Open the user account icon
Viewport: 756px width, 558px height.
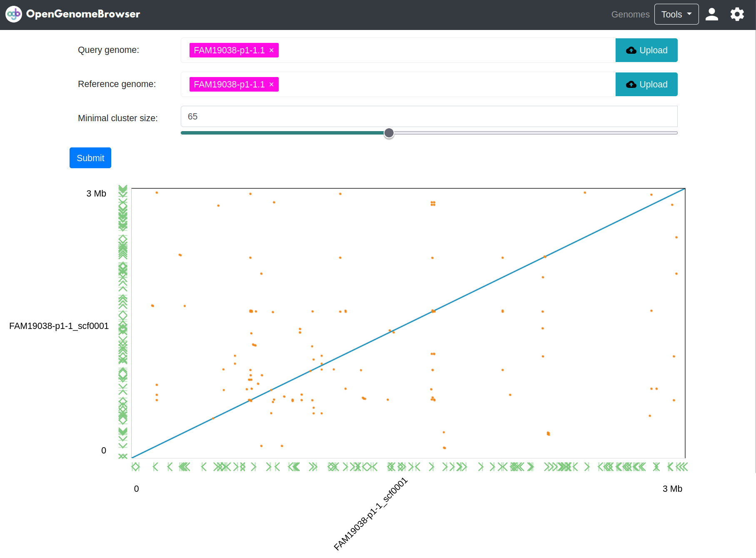[712, 14]
